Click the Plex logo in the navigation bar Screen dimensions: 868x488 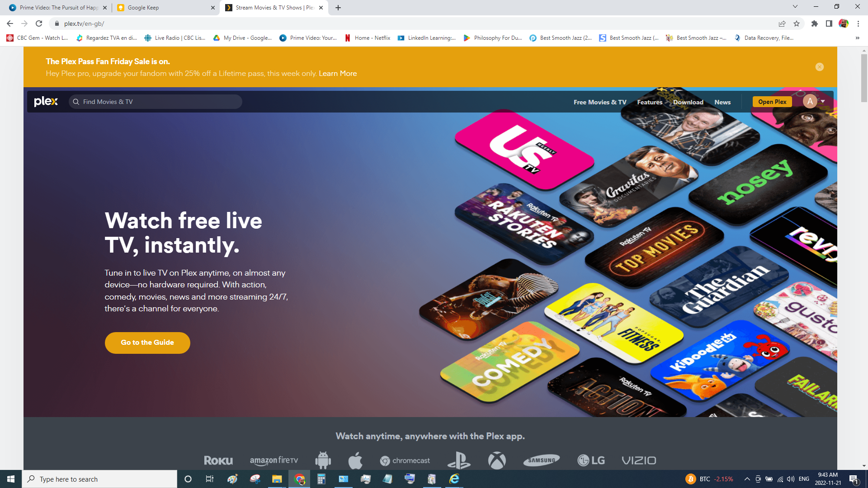point(46,102)
